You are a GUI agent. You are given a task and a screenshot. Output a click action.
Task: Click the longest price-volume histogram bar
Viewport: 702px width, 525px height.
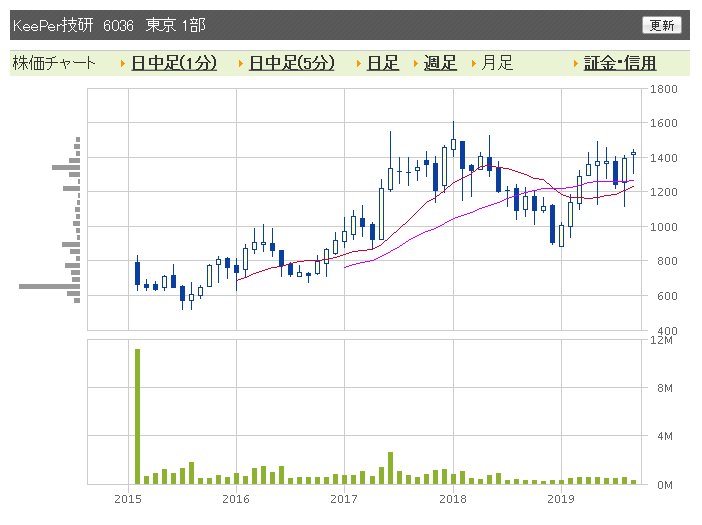click(x=49, y=286)
